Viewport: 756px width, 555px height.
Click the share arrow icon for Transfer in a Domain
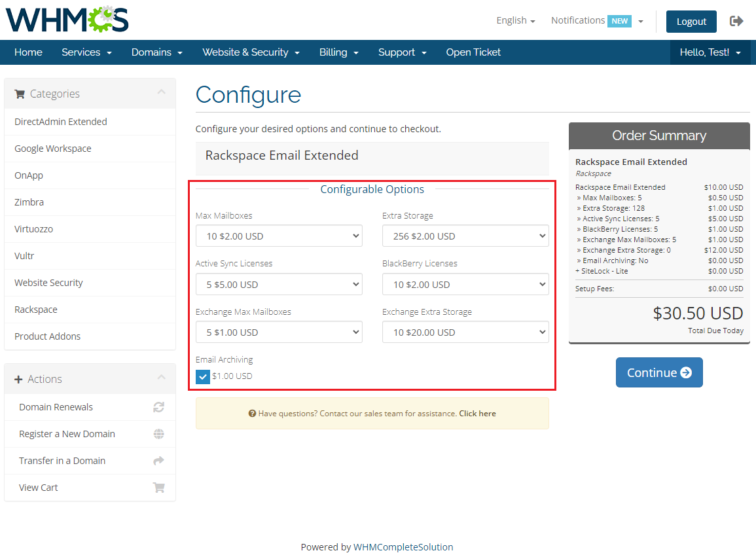coord(158,461)
